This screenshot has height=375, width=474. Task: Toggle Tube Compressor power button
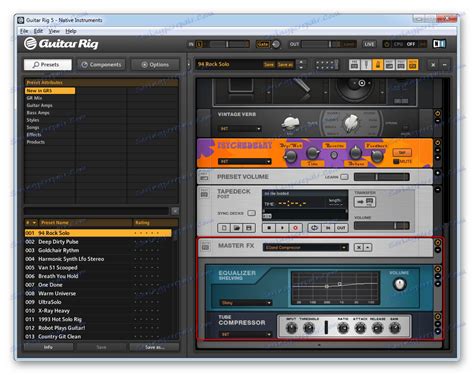pos(438,317)
